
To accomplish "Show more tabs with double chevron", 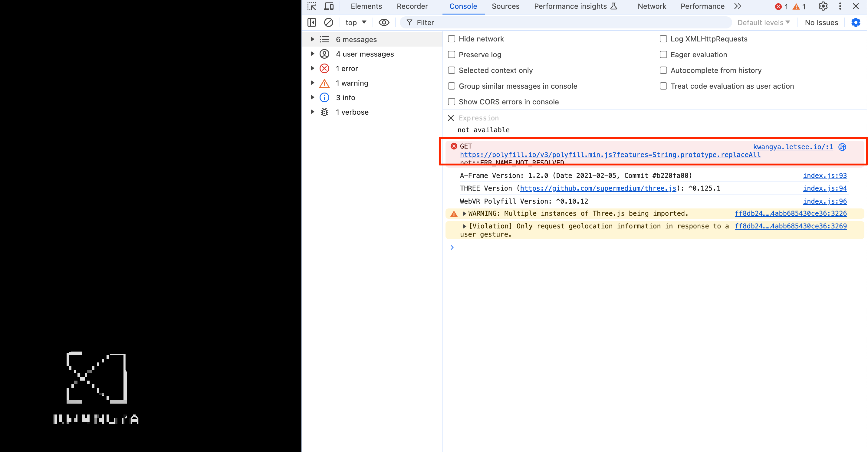I will coord(738,6).
